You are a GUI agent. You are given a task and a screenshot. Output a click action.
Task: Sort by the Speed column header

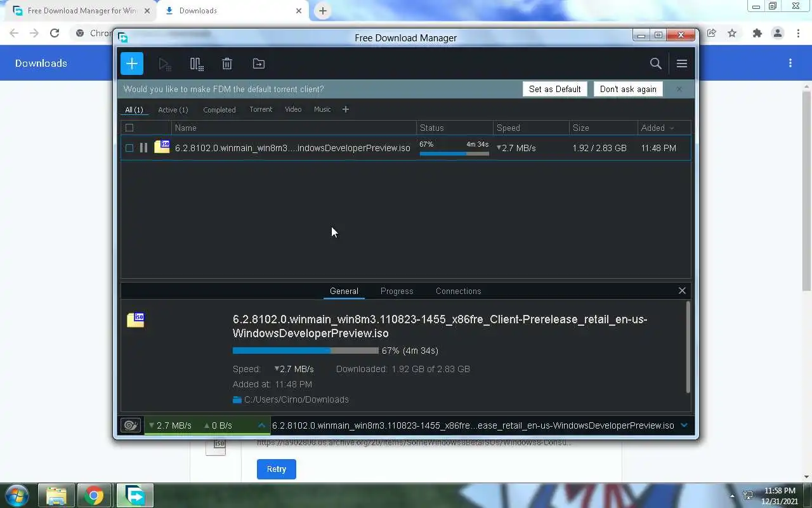tap(531, 128)
